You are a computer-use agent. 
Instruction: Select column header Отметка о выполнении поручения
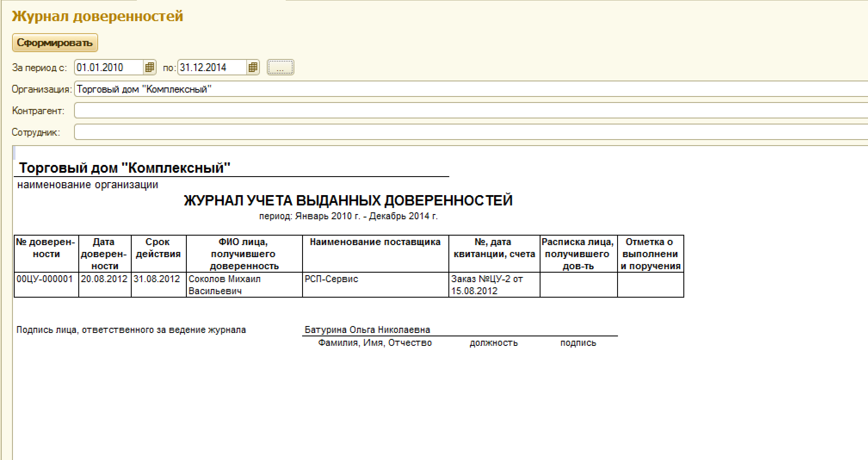(x=650, y=254)
